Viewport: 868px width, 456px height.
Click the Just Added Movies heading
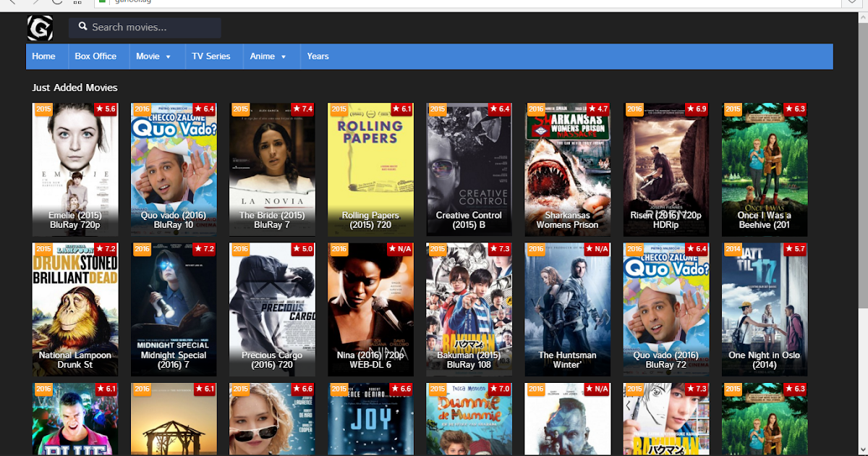tap(75, 88)
